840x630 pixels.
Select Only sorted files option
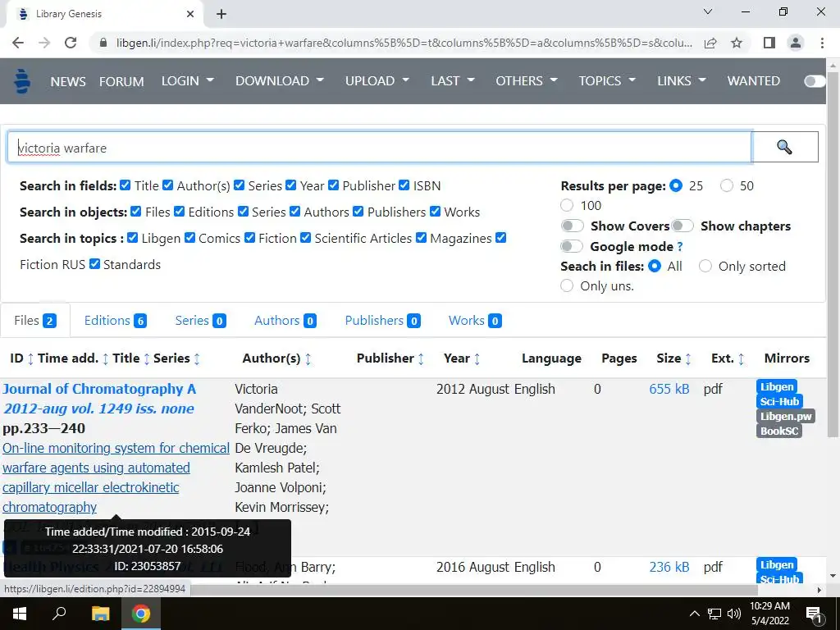click(705, 267)
